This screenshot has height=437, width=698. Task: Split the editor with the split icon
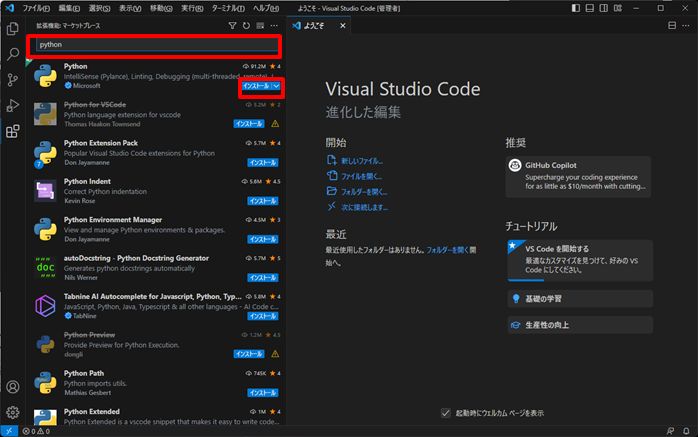[x=672, y=26]
